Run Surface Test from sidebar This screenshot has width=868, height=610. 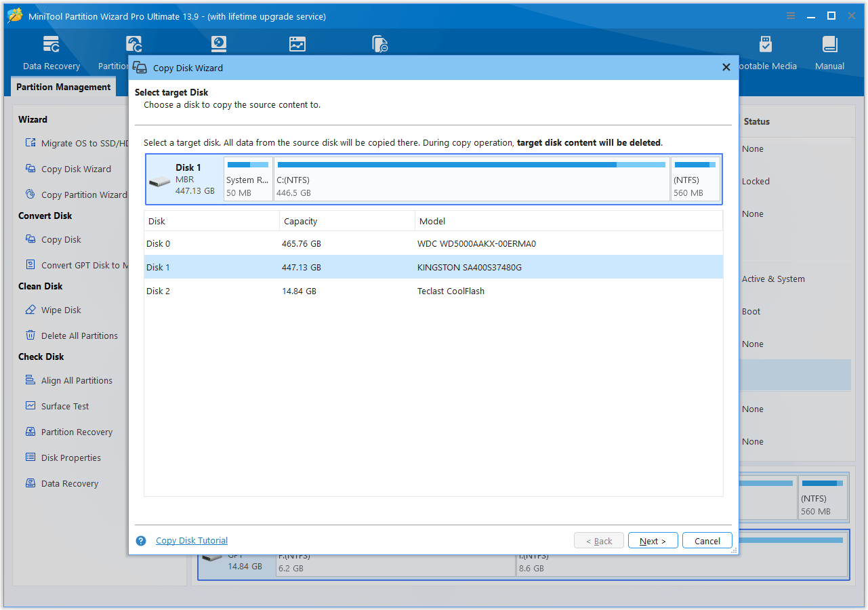click(57, 406)
